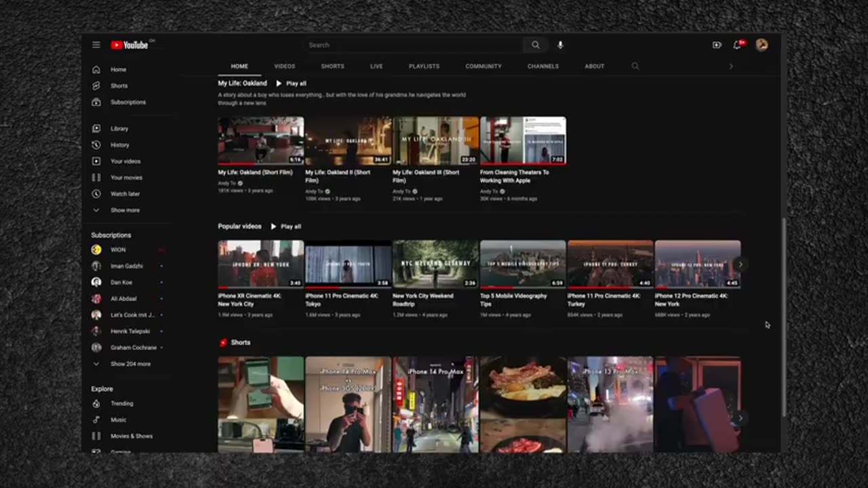Open My Life: Oakland II thumbnail
This screenshot has width=868, height=488.
(x=348, y=140)
